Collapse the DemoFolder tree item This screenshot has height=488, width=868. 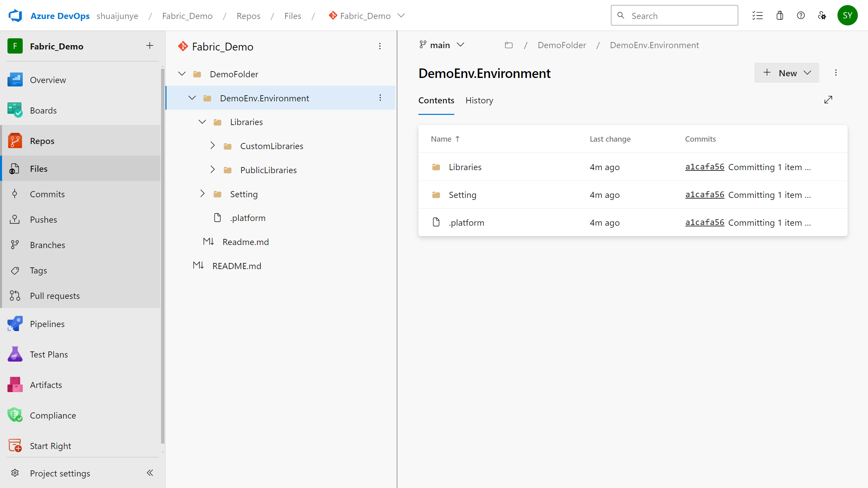[x=182, y=74]
